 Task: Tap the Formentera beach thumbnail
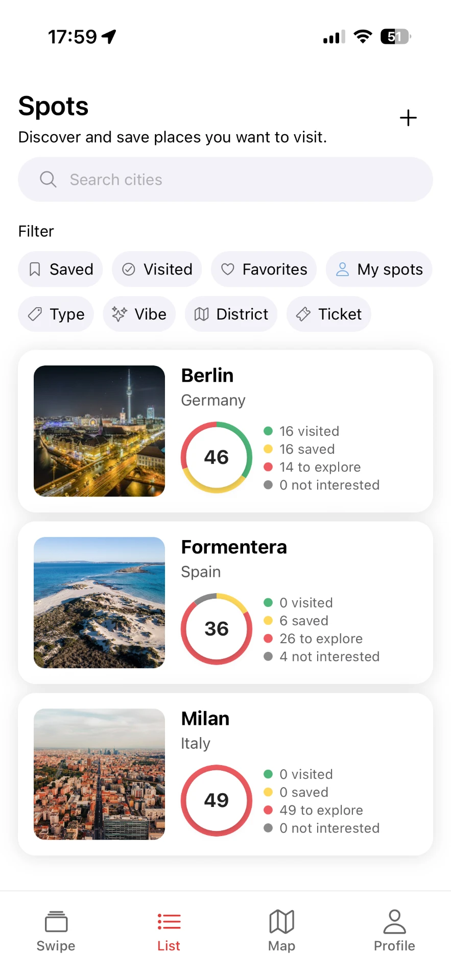(99, 602)
